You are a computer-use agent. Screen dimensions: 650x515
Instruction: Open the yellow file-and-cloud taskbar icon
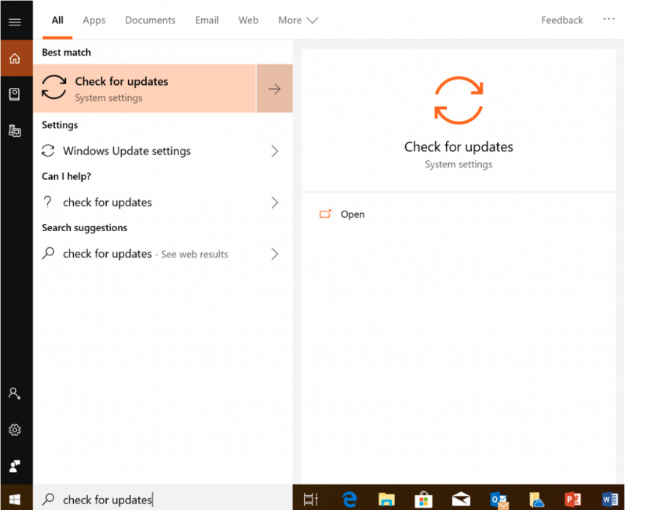536,500
